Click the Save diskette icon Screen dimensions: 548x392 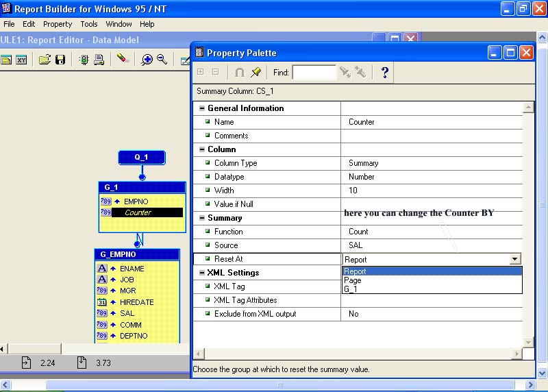click(x=60, y=60)
